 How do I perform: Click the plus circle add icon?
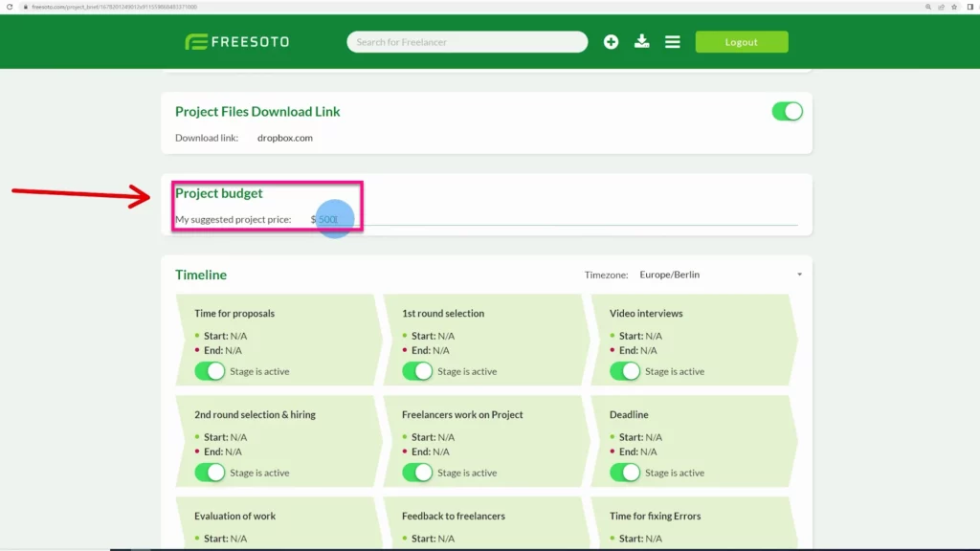click(611, 42)
